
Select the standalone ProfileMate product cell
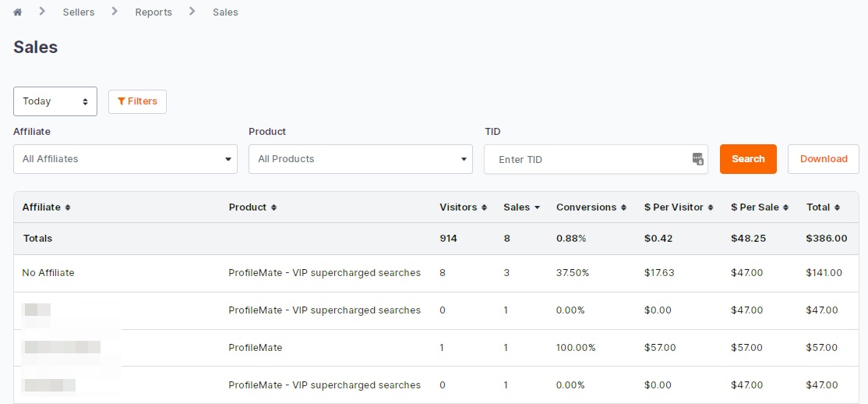coord(256,348)
